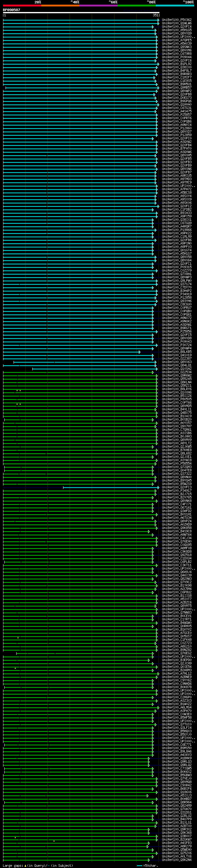Click the cyan ~100% identity color band
The width and height of the screenshot is (197, 868).
click(x=175, y=6)
